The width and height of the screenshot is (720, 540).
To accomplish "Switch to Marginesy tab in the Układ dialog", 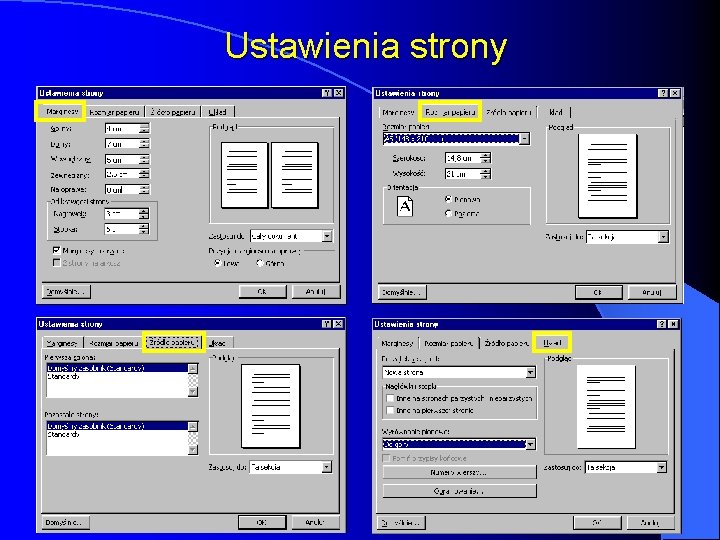I will pos(397,343).
